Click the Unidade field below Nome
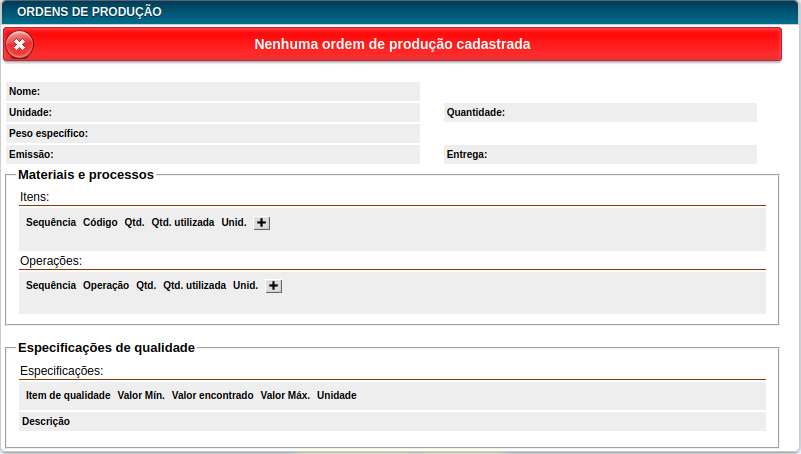The height and width of the screenshot is (454, 801). (212, 112)
